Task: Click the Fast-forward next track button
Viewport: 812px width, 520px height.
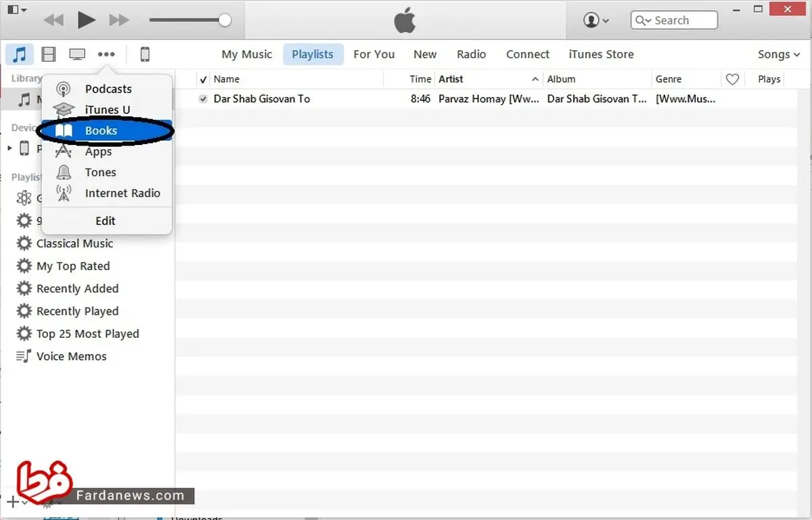Action: pos(119,20)
